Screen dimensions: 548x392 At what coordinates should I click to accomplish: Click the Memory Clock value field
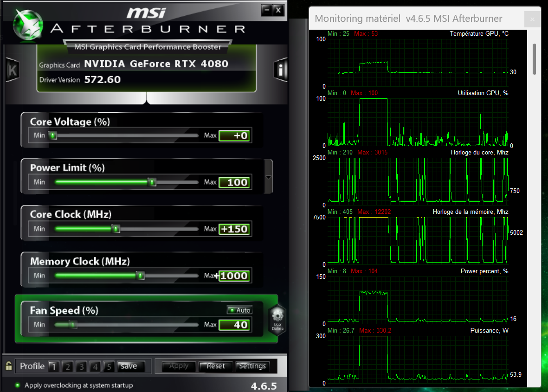(234, 276)
